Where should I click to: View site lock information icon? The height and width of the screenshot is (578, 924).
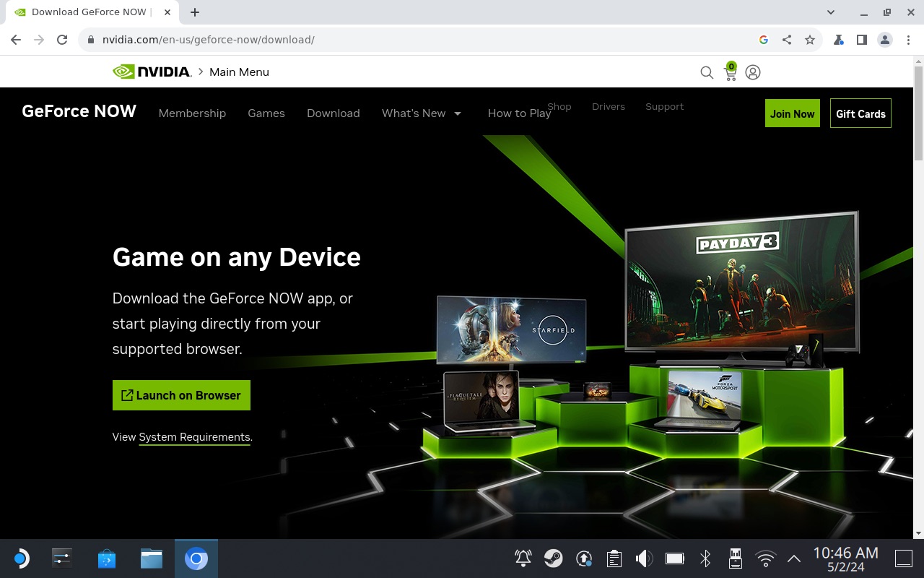pyautogui.click(x=91, y=40)
